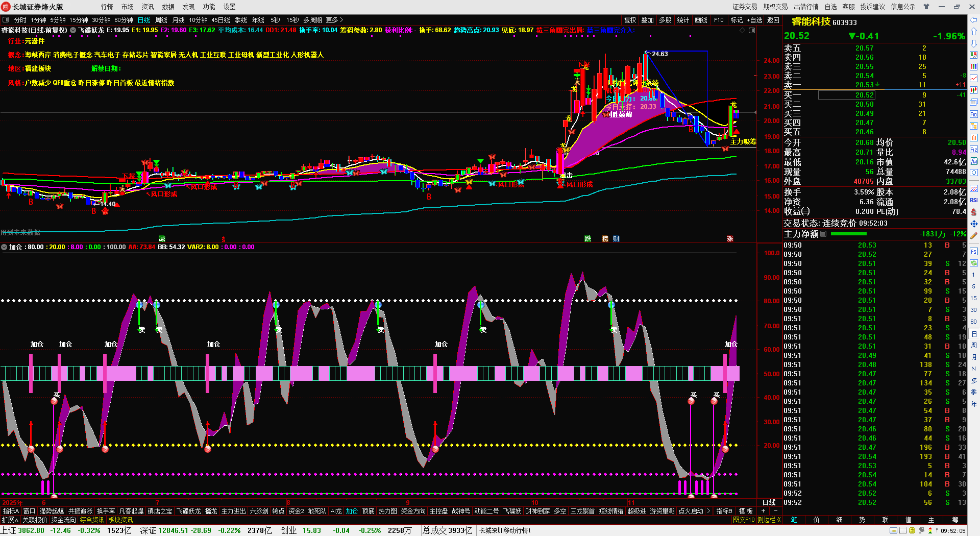Click the 期权交易 button
Viewport: 980px width, 536px height.
(x=776, y=7)
